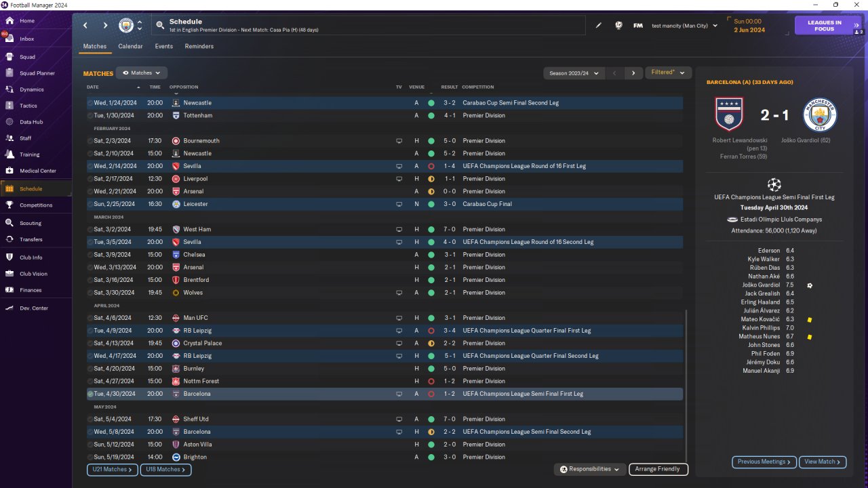Click the Barcelona crest in match panel

(730, 115)
